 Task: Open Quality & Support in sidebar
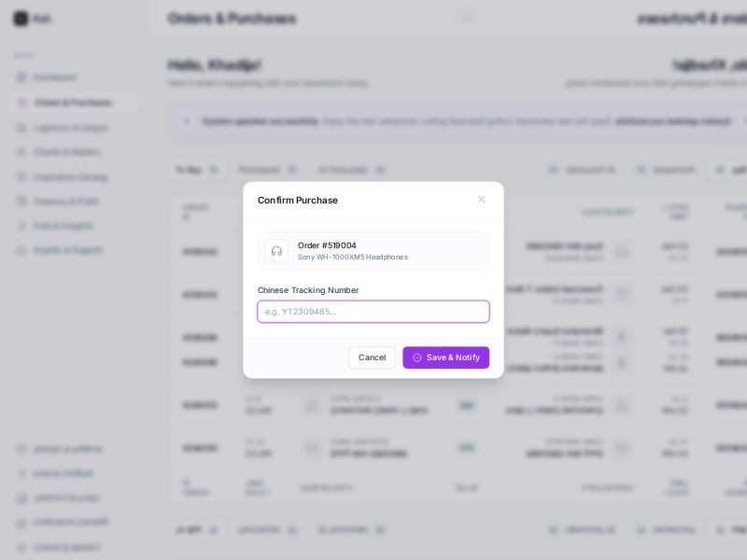pyautogui.click(x=67, y=250)
